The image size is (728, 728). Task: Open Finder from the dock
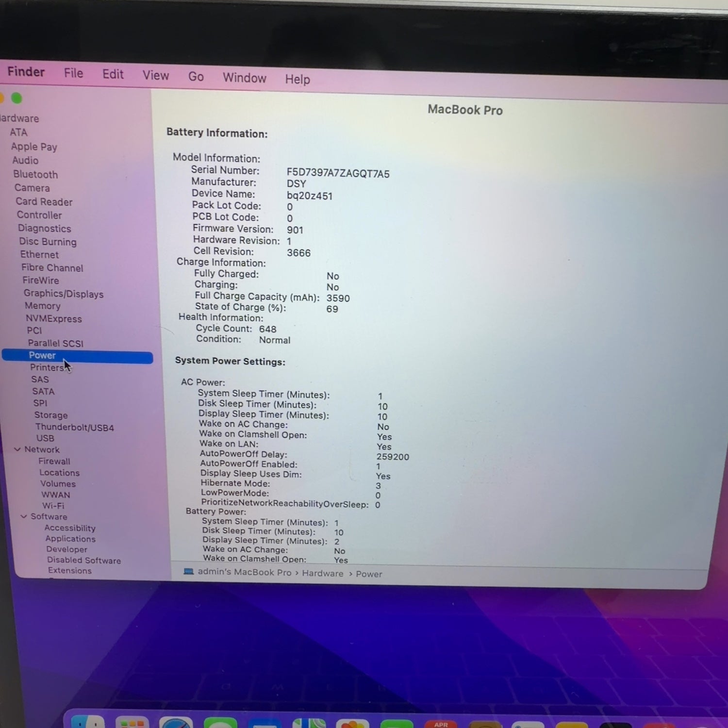point(88,722)
